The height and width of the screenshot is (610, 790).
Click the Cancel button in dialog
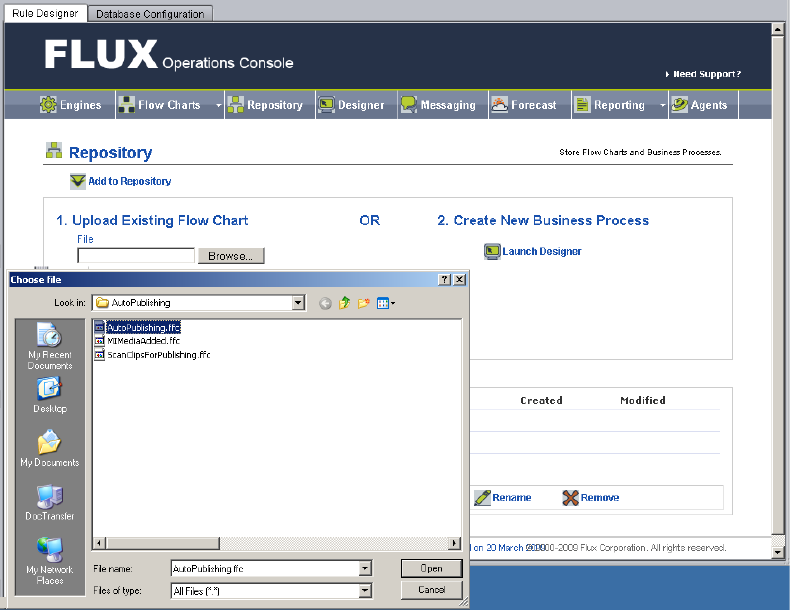click(x=431, y=590)
